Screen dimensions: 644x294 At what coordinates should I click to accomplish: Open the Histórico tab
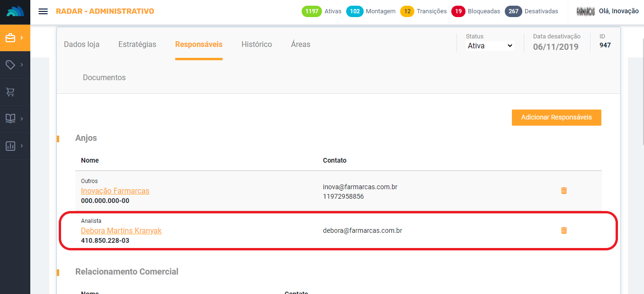pyautogui.click(x=257, y=45)
